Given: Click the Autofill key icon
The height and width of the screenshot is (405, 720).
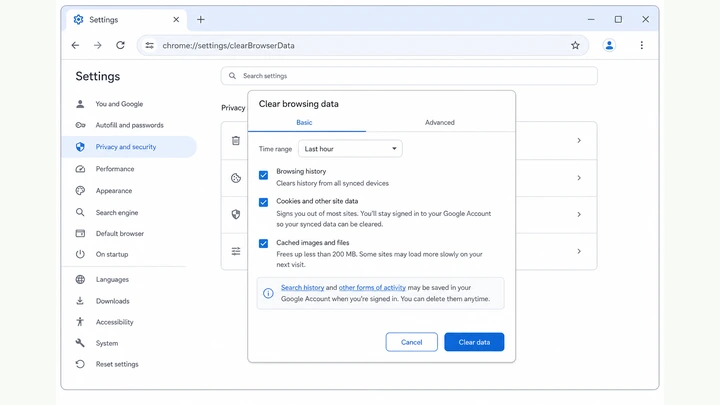Looking at the screenshot, I should click(x=80, y=125).
